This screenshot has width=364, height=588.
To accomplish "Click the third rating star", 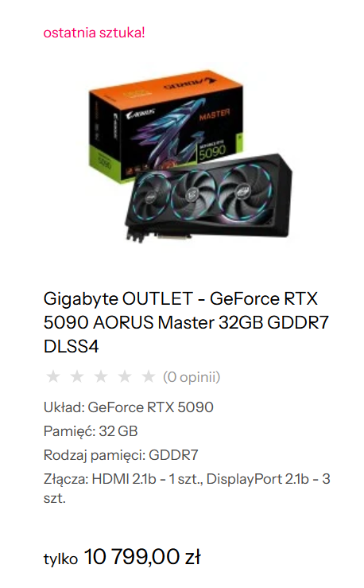I will point(101,376).
